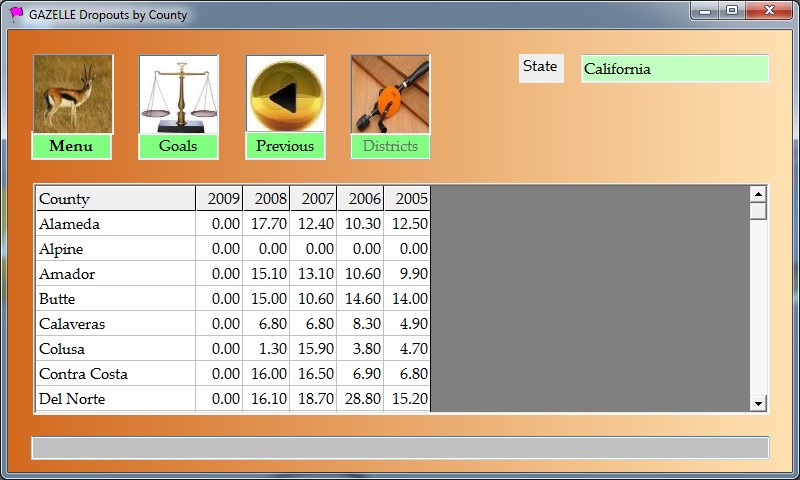Click the vertical scrollbar thumb

tap(758, 211)
